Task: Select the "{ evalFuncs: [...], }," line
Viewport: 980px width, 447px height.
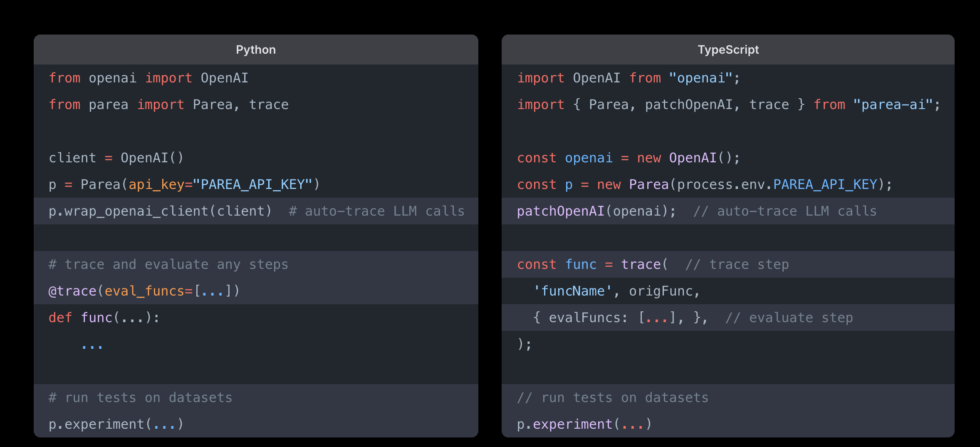Action: (728, 318)
